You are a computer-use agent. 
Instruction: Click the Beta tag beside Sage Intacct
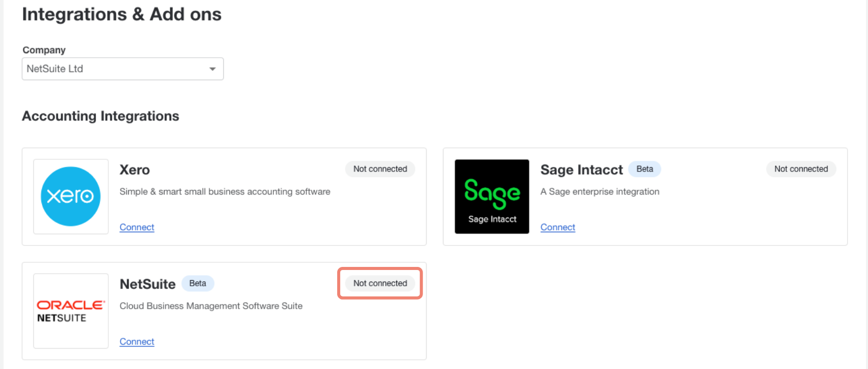[x=645, y=169]
